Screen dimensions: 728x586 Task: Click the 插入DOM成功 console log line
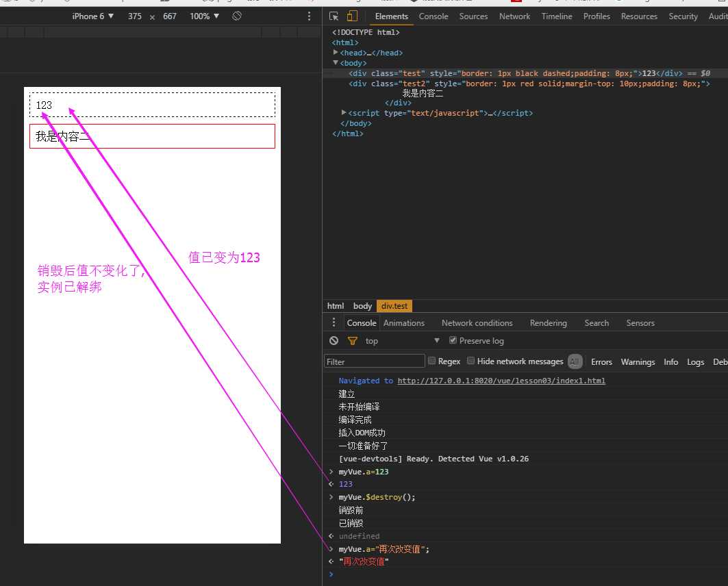pyautogui.click(x=362, y=433)
